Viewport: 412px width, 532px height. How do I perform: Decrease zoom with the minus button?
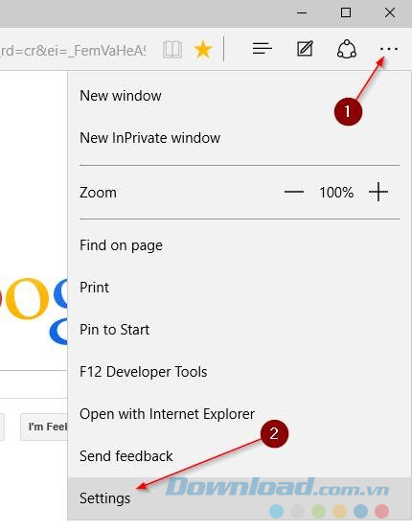coord(293,192)
